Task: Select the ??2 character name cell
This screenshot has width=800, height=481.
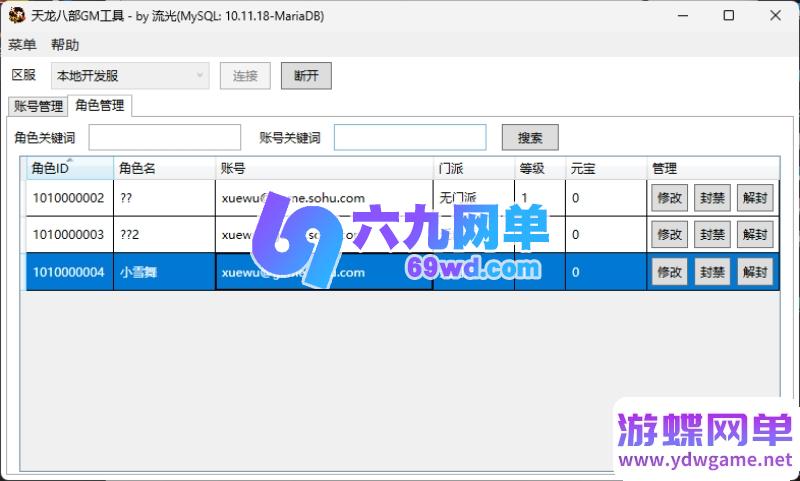Action: coord(164,235)
